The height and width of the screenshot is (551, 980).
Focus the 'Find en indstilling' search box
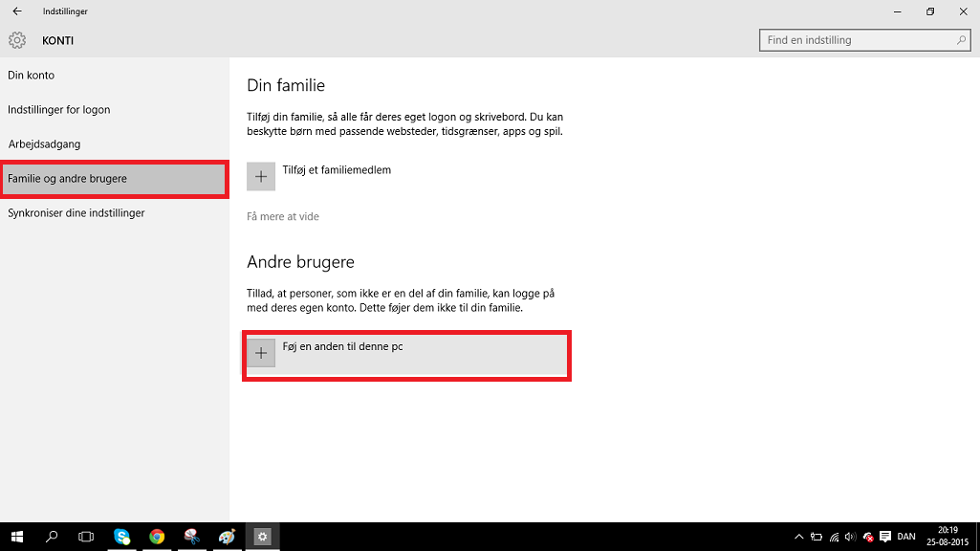pos(864,40)
